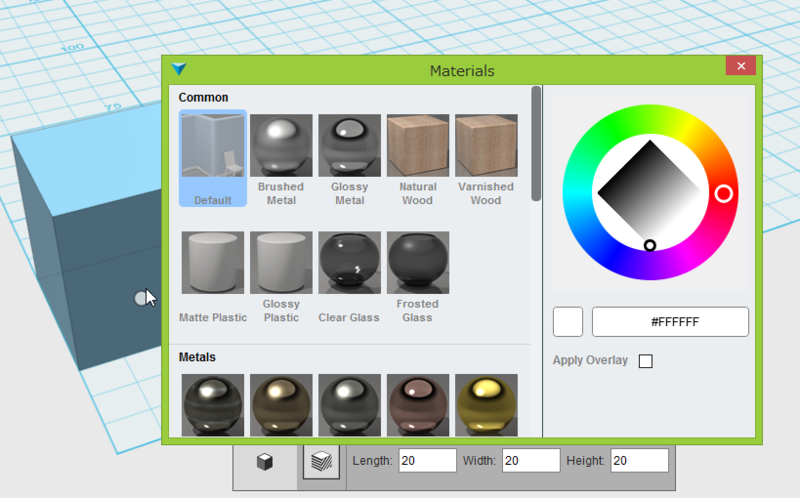Click the hatched material box toolbar icon
The height and width of the screenshot is (498, 800).
321,462
